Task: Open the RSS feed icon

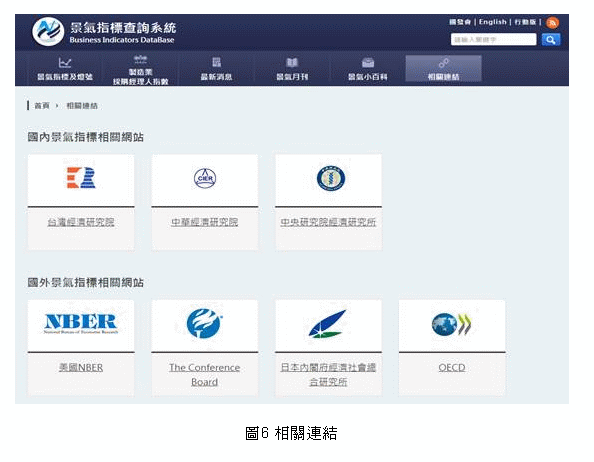Action: tap(552, 23)
